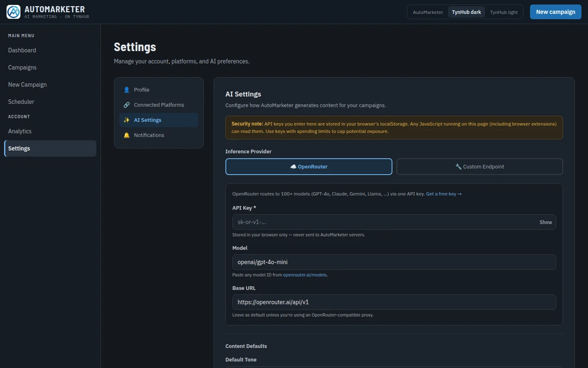Open the Notifications settings tab

click(x=159, y=135)
